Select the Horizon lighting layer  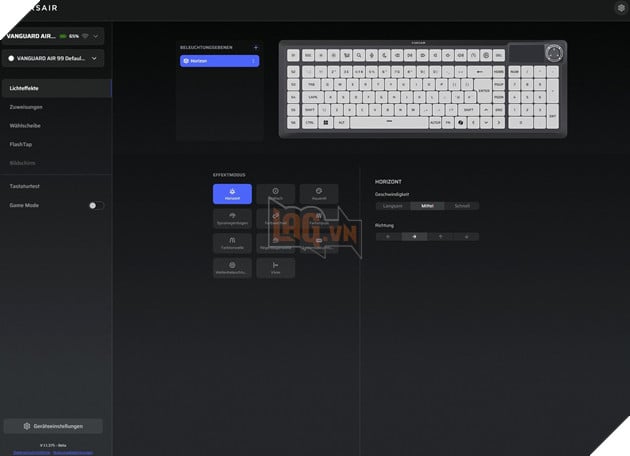(x=219, y=61)
